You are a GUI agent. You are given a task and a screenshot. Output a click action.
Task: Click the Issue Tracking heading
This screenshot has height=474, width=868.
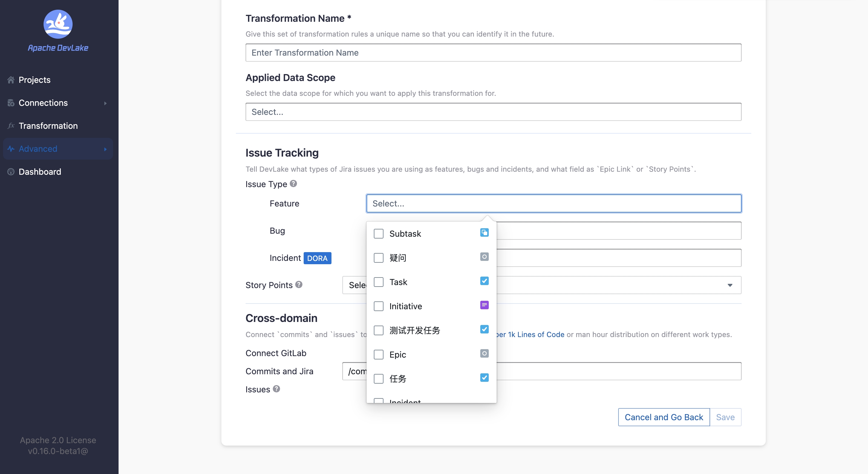(x=282, y=153)
